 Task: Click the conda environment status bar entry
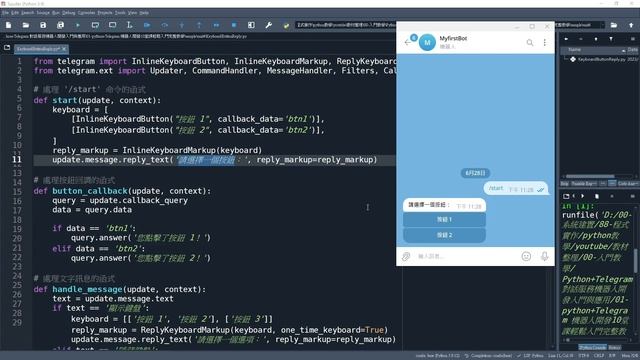pyautogui.click(x=438, y=356)
